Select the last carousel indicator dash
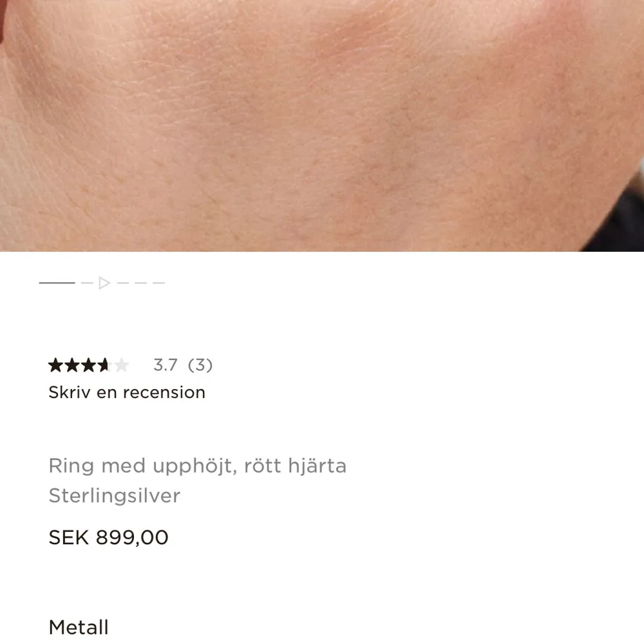Screen dimensions: 644x644 (158, 283)
